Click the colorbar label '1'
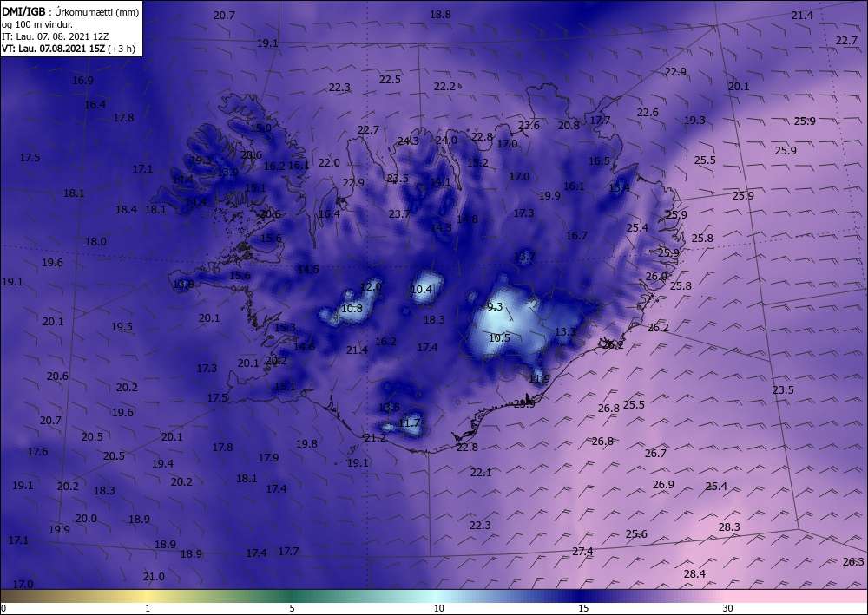Viewport: 868px width, 615px height. coord(148,608)
